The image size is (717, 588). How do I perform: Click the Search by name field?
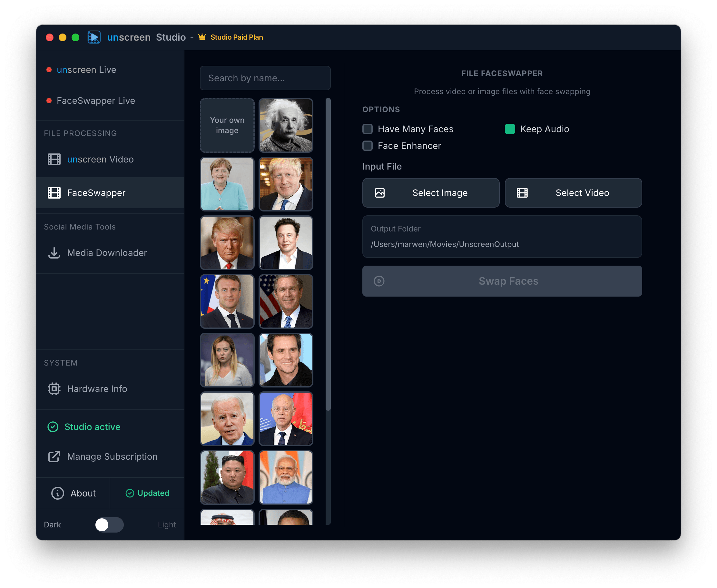[x=265, y=78]
